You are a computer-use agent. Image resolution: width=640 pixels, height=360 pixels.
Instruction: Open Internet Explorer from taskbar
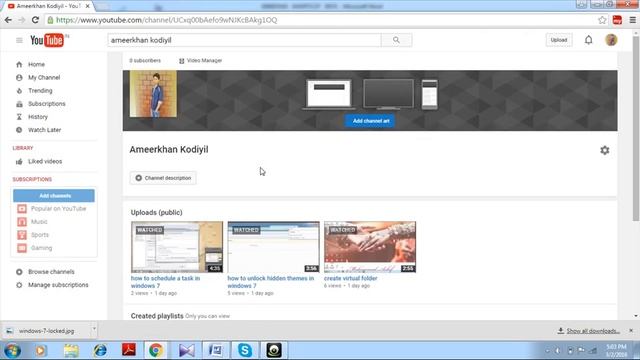[x=100, y=350]
